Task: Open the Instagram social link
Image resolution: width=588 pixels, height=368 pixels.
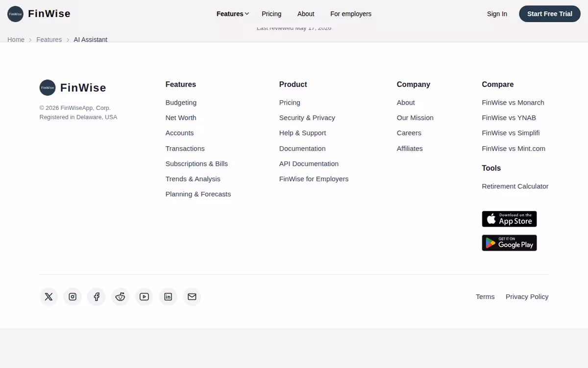Action: click(73, 297)
